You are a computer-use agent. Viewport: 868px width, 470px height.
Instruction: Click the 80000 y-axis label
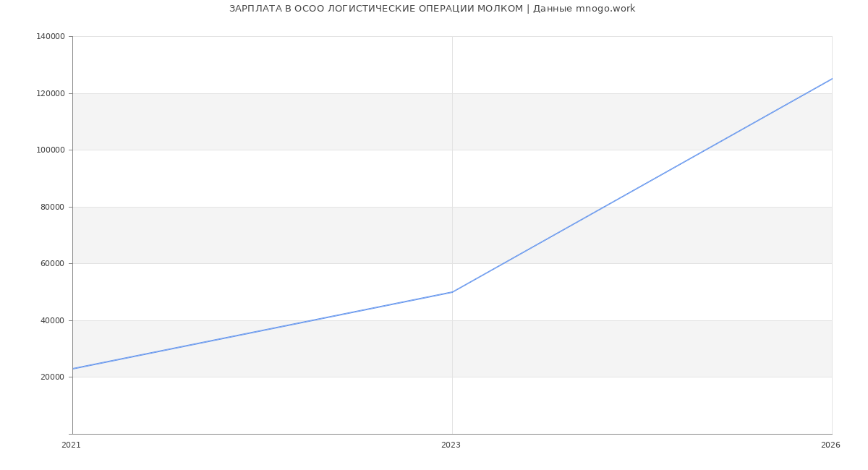tap(54, 207)
